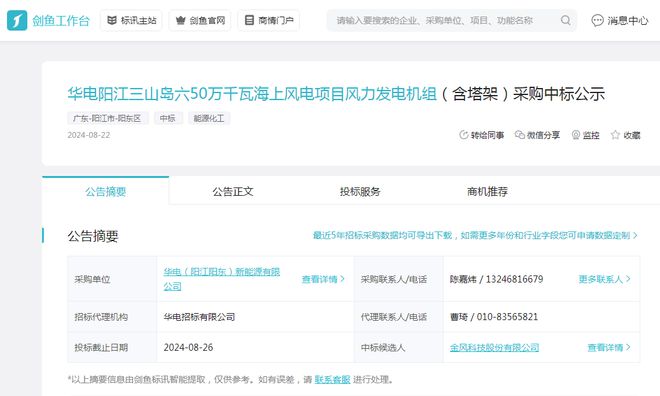The width and height of the screenshot is (660, 396).
Task: Open 剑鱼官网 from the top bar
Action: pyautogui.click(x=200, y=20)
